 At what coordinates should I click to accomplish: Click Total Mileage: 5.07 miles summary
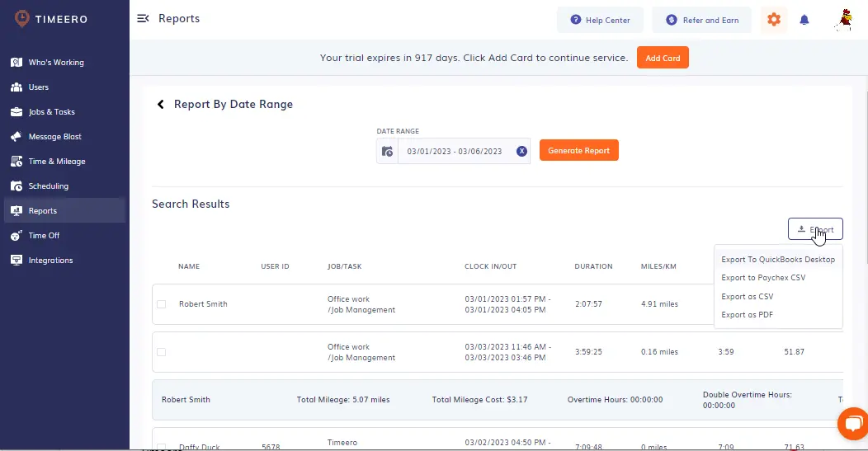(343, 400)
